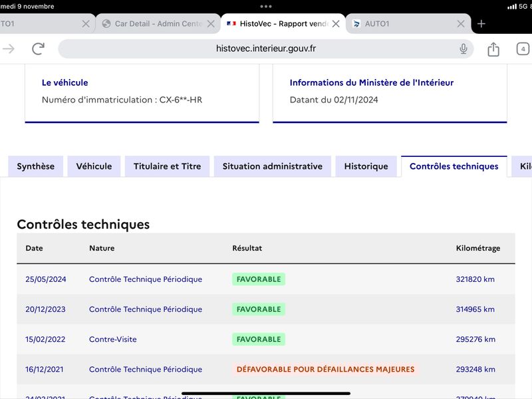
Task: Close the leftmost TO1 tab
Action: pos(86,24)
